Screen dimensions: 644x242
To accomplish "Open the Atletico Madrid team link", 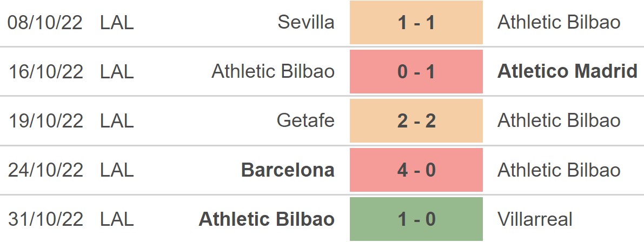I will click(x=567, y=71).
